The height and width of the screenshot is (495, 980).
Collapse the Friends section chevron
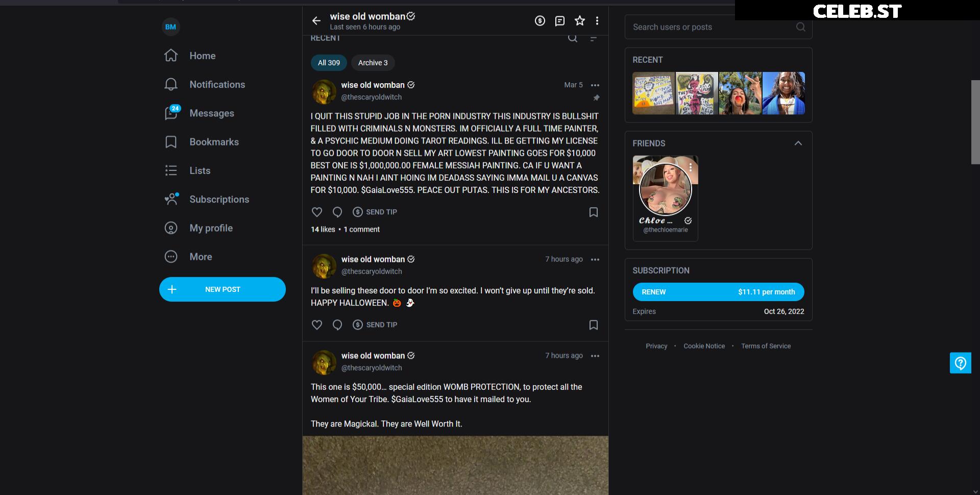click(798, 143)
